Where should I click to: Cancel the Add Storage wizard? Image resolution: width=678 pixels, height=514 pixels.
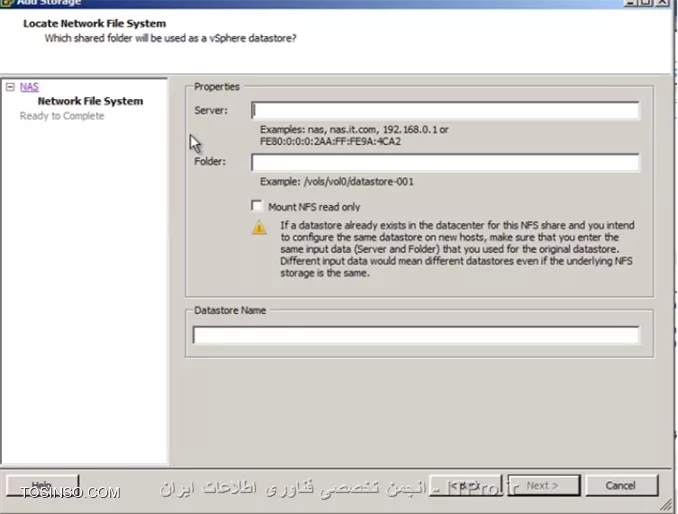(x=621, y=485)
